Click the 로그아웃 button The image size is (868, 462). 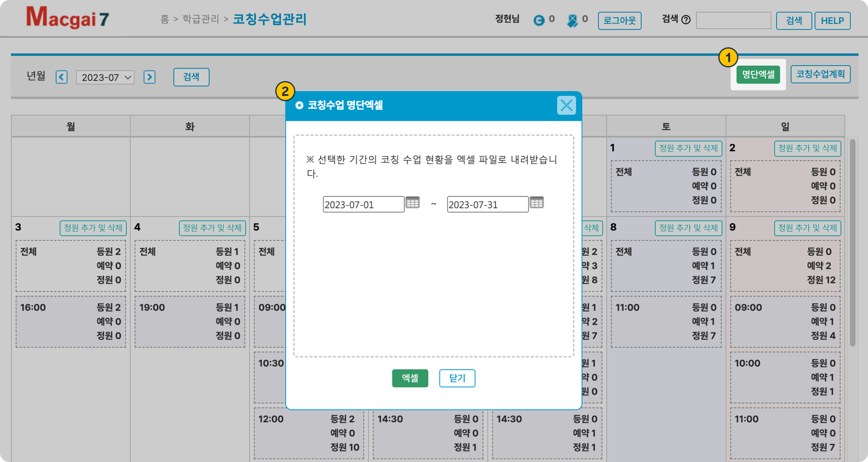click(619, 21)
